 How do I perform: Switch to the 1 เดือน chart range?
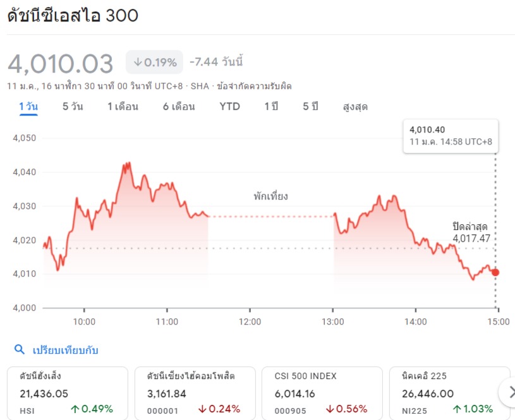[123, 107]
